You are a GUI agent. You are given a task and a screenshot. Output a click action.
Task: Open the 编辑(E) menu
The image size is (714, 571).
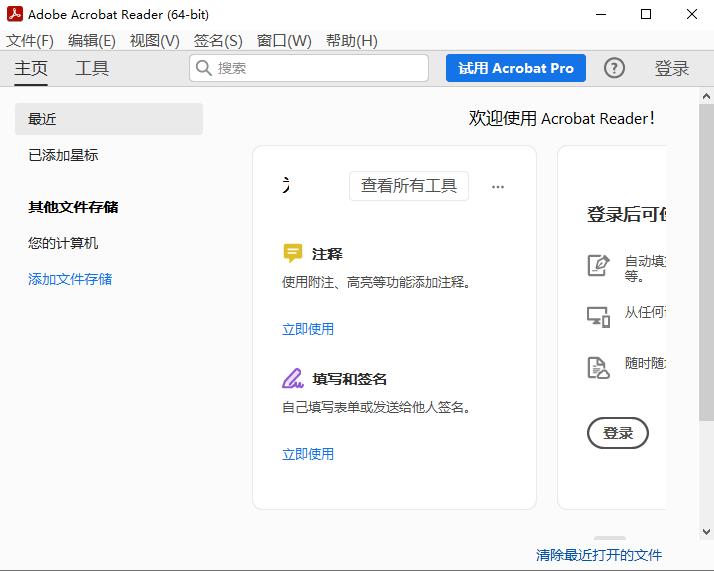pyautogui.click(x=92, y=41)
